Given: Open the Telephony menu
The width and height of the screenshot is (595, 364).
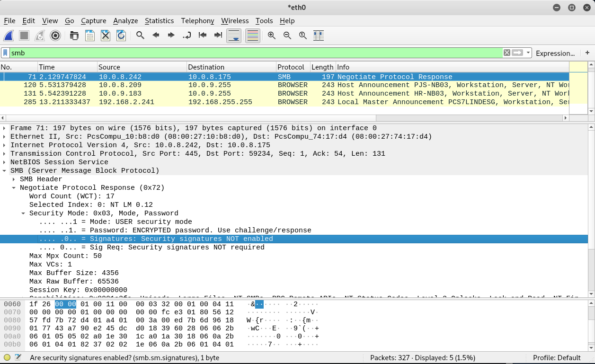Looking at the screenshot, I should [197, 21].
